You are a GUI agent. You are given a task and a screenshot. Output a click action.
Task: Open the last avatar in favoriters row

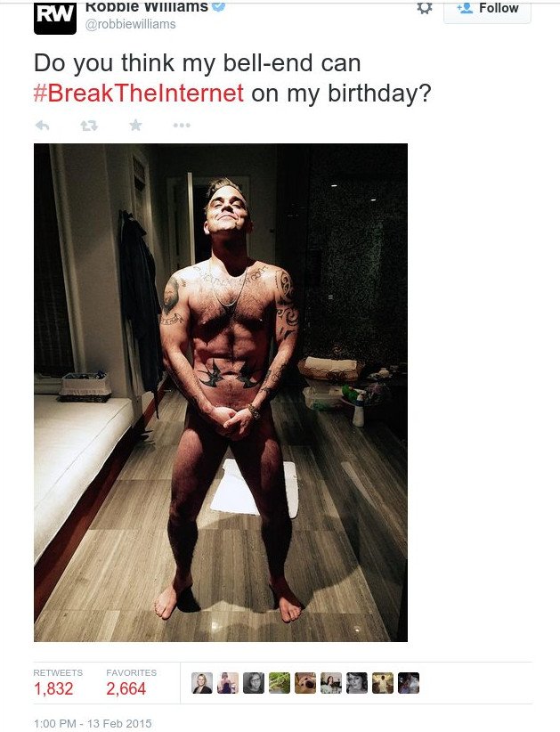(x=409, y=683)
